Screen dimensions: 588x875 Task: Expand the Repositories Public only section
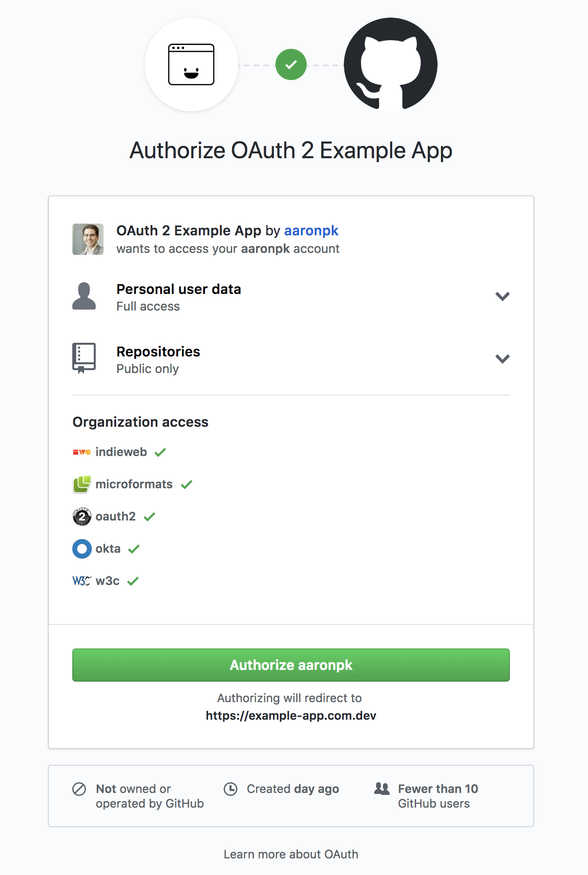[503, 358]
